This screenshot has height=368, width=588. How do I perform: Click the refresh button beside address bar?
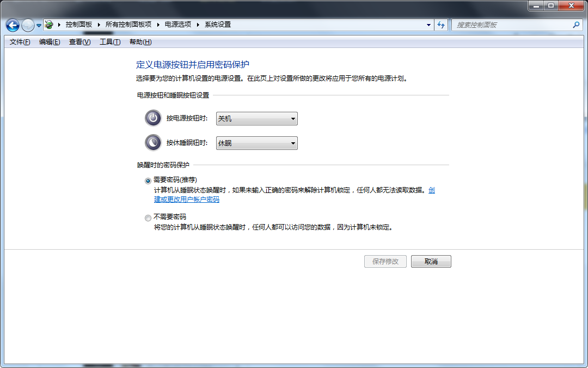(441, 25)
